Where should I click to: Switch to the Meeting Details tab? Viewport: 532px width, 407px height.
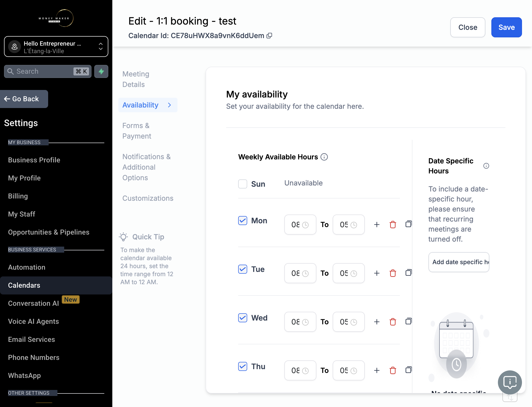136,79
